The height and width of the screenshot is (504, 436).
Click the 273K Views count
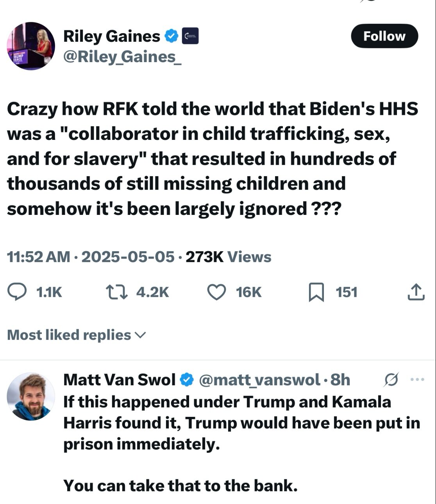click(228, 257)
